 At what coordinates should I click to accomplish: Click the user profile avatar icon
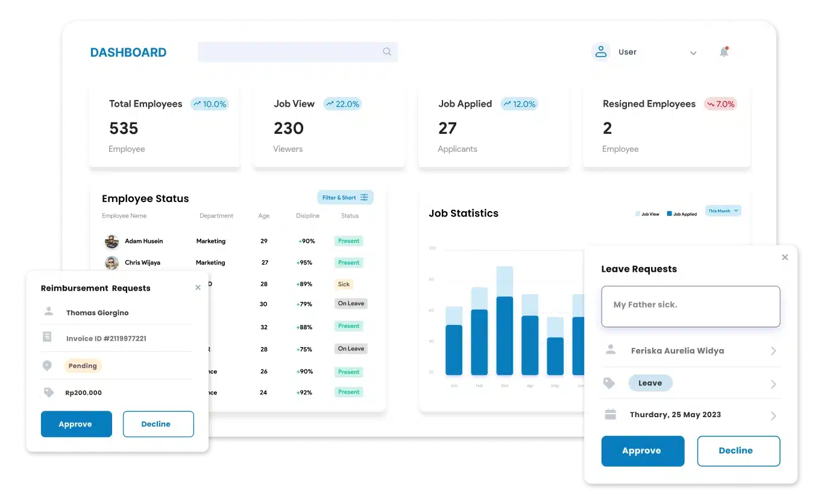(600, 52)
